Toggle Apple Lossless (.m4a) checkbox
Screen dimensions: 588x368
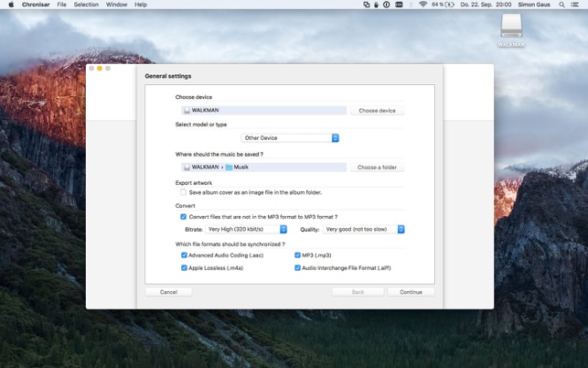click(184, 268)
